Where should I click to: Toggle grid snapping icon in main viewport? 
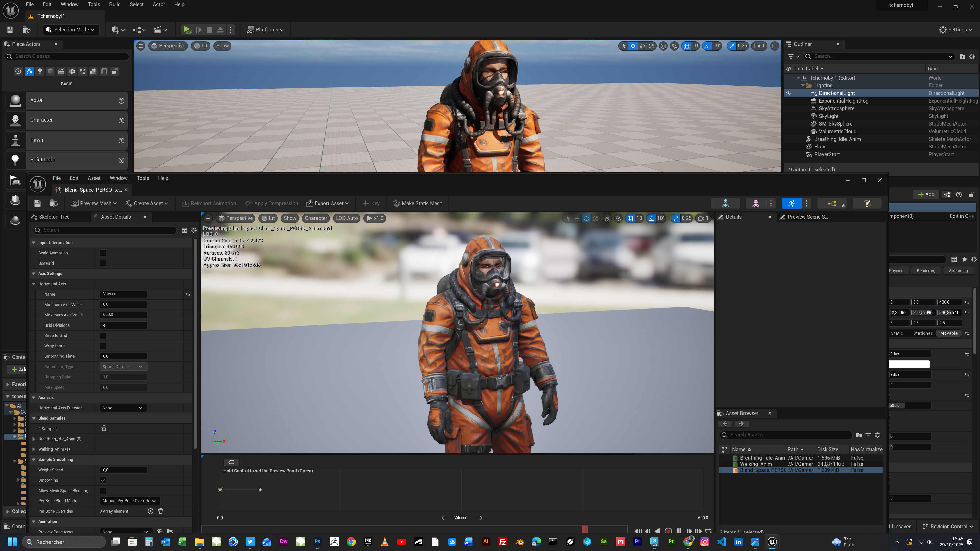[x=686, y=46]
